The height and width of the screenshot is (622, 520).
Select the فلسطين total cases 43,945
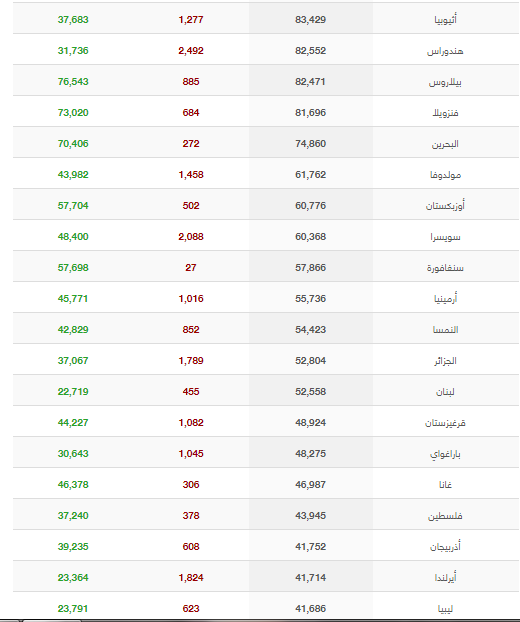point(310,515)
